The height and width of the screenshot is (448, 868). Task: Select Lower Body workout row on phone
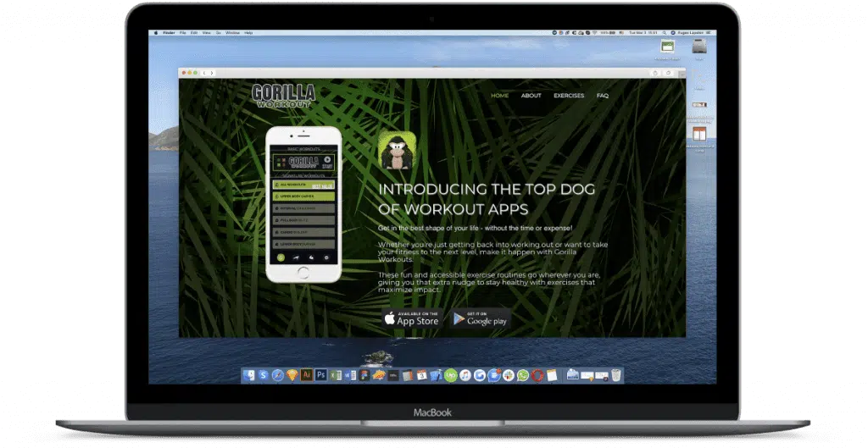click(303, 244)
